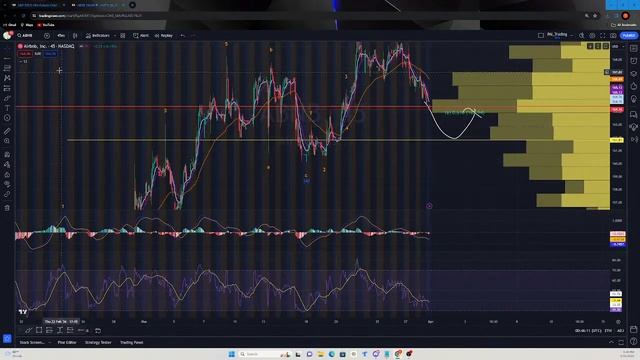640x360 pixels.
Task: Undo the last chart action
Action: coord(182,36)
